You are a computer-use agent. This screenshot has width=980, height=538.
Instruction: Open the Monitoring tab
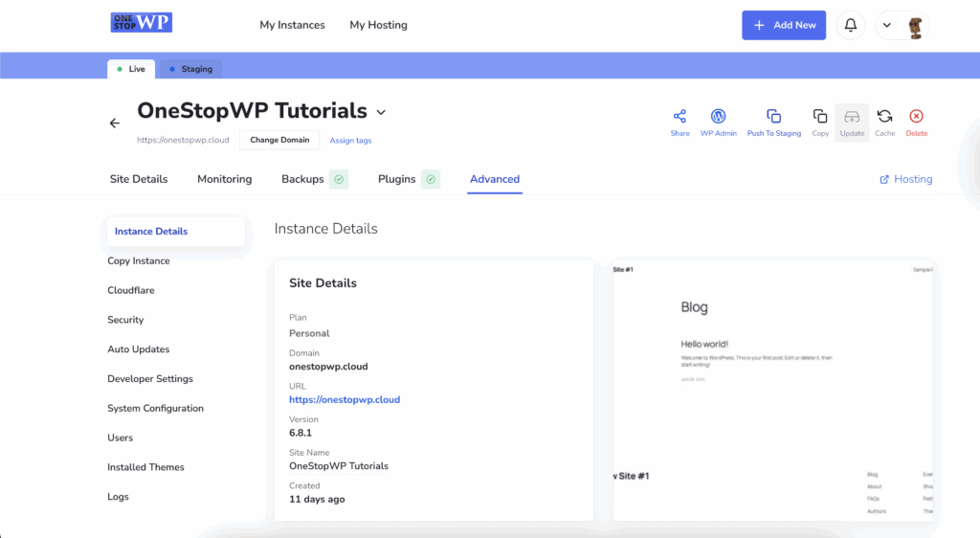[224, 179]
